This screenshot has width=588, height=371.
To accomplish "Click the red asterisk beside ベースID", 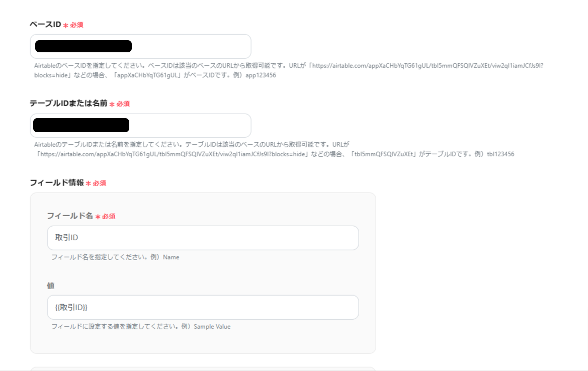I will 65,26.
